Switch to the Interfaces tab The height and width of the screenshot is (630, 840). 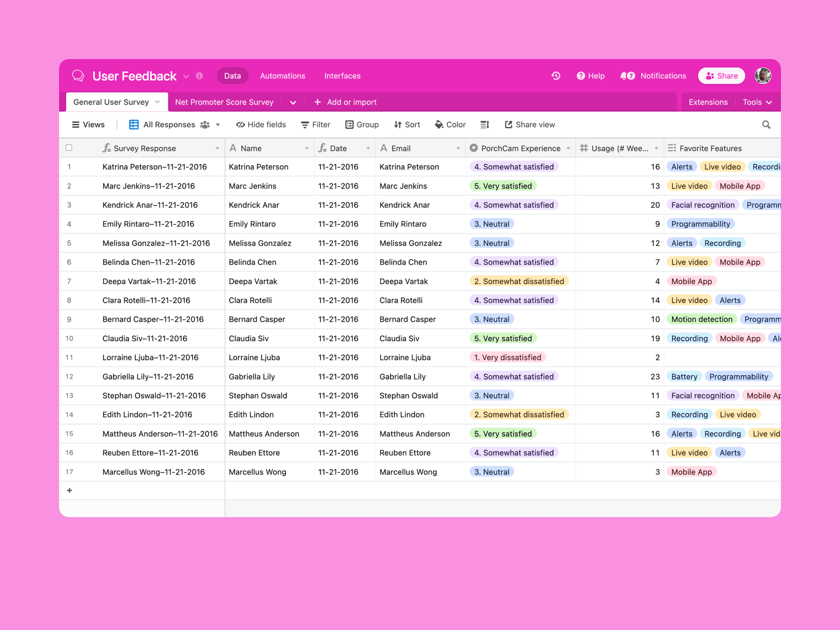342,76
